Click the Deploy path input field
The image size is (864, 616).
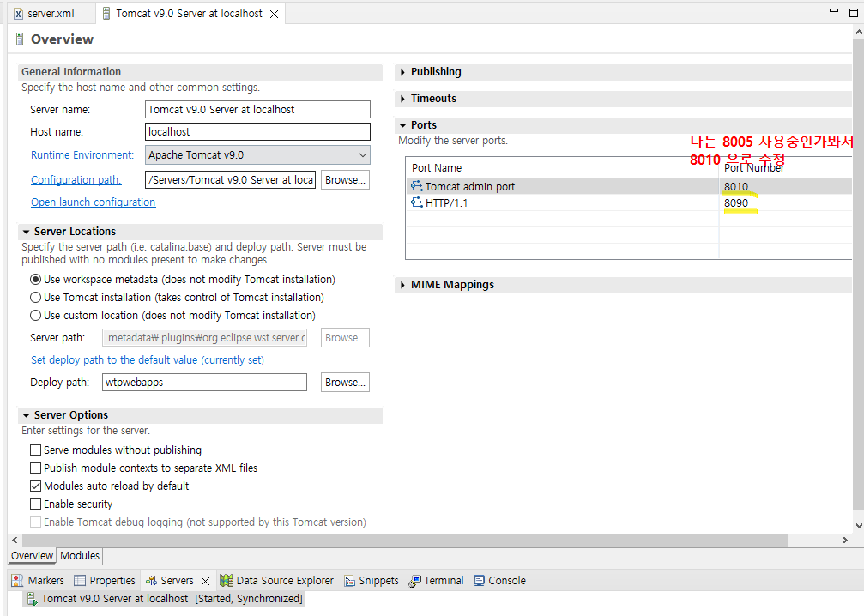tap(204, 383)
